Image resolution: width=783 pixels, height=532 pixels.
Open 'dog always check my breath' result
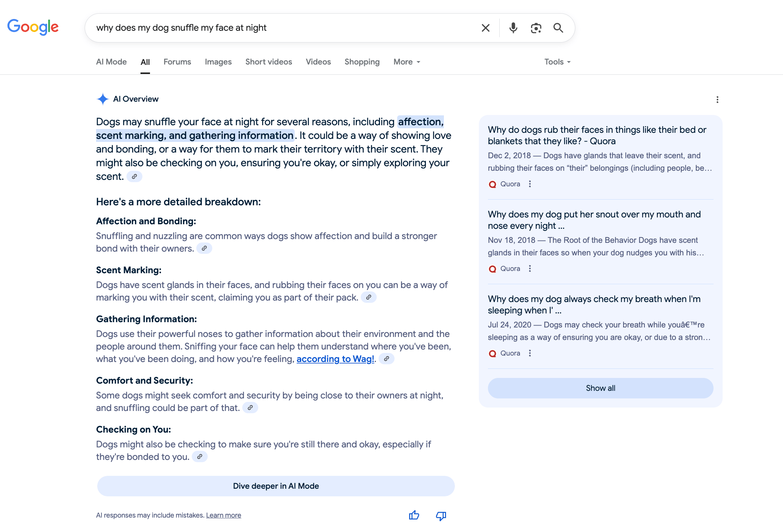(594, 304)
